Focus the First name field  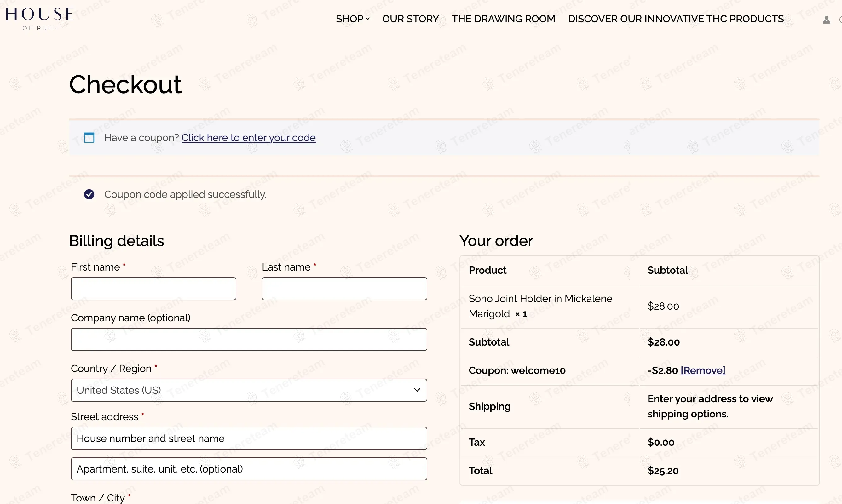pos(153,289)
